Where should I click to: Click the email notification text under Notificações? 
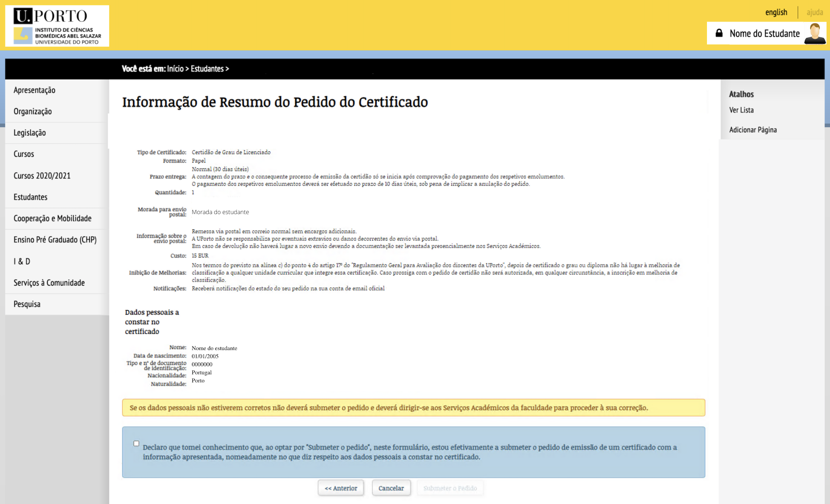pyautogui.click(x=288, y=289)
